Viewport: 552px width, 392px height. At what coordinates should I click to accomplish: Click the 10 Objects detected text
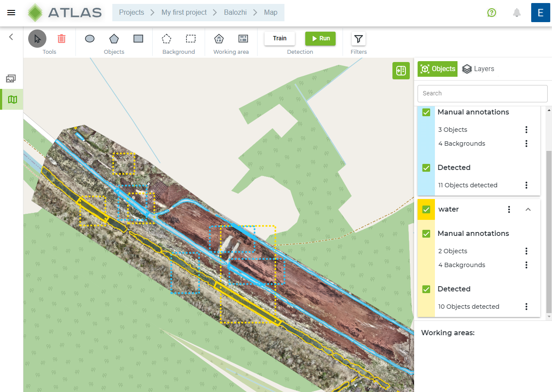[469, 307]
